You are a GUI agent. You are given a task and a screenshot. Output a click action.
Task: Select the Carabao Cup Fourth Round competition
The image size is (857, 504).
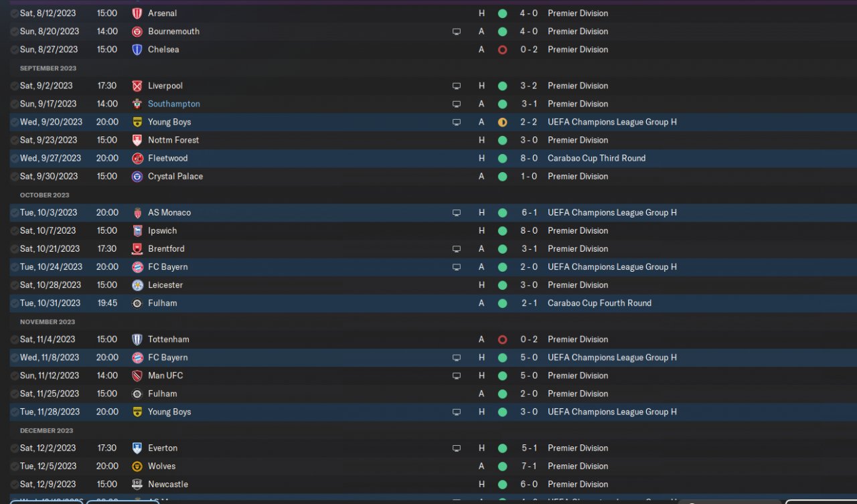(599, 303)
